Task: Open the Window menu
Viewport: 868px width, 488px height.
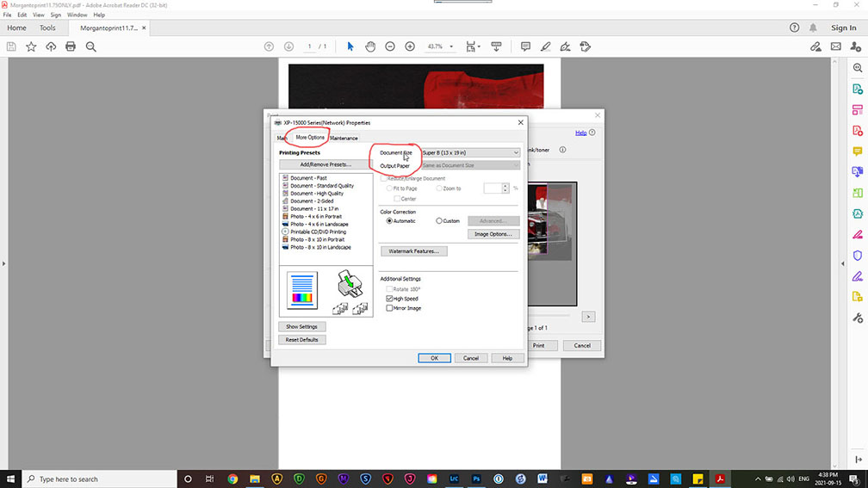Action: pyautogui.click(x=77, y=15)
